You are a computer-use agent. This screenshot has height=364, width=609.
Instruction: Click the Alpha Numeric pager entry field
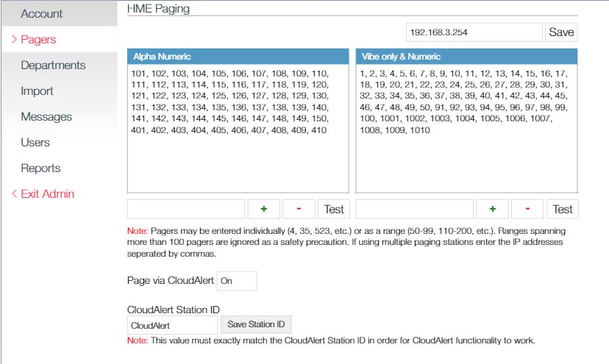pos(185,209)
